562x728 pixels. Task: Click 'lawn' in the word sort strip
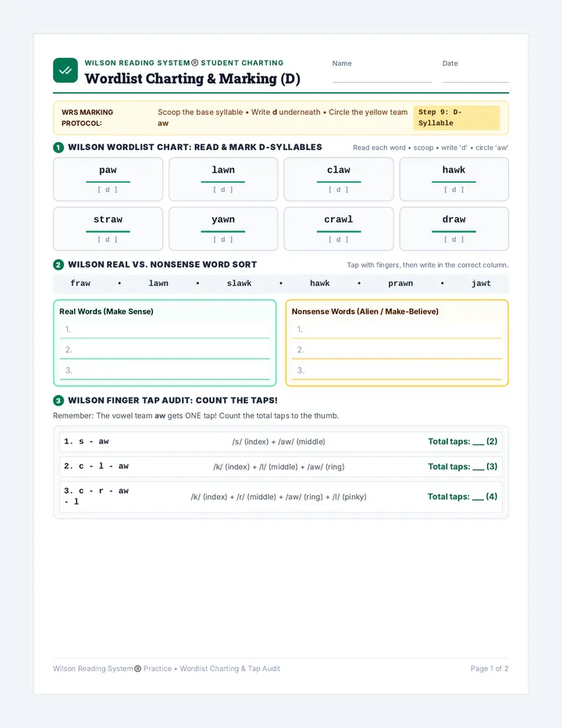click(x=158, y=284)
